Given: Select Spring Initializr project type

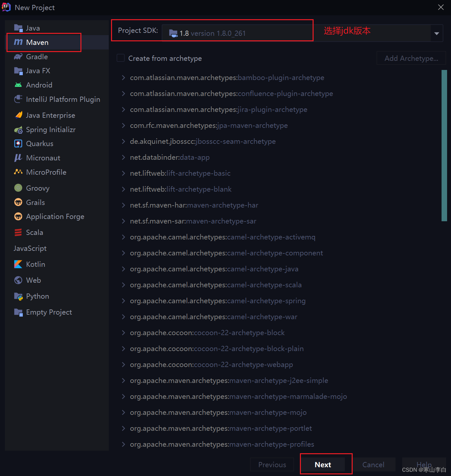Looking at the screenshot, I should tap(57, 129).
